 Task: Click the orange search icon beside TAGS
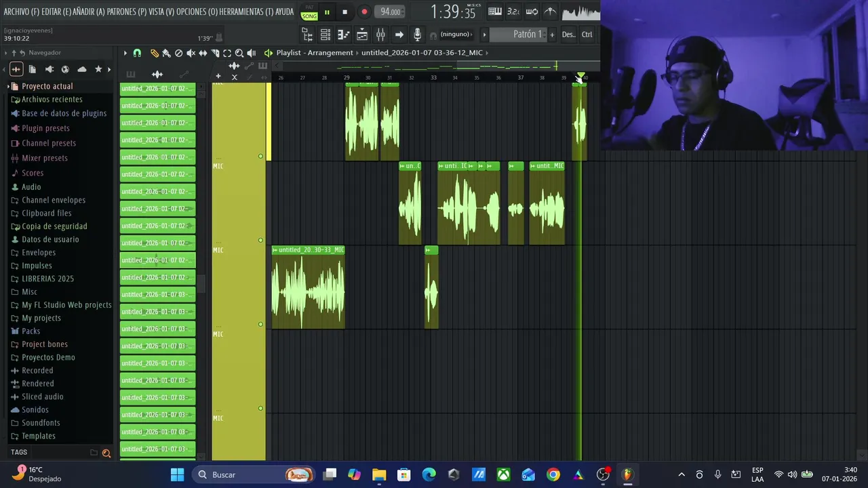[x=106, y=453]
